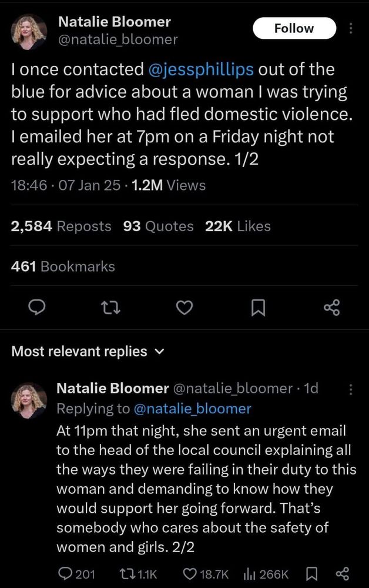Open three-dot menu on the reply
The image size is (369, 588).
[x=351, y=389]
